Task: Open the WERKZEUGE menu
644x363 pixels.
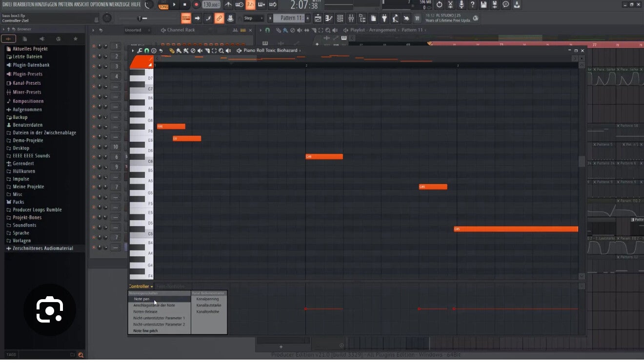Action: point(120,4)
